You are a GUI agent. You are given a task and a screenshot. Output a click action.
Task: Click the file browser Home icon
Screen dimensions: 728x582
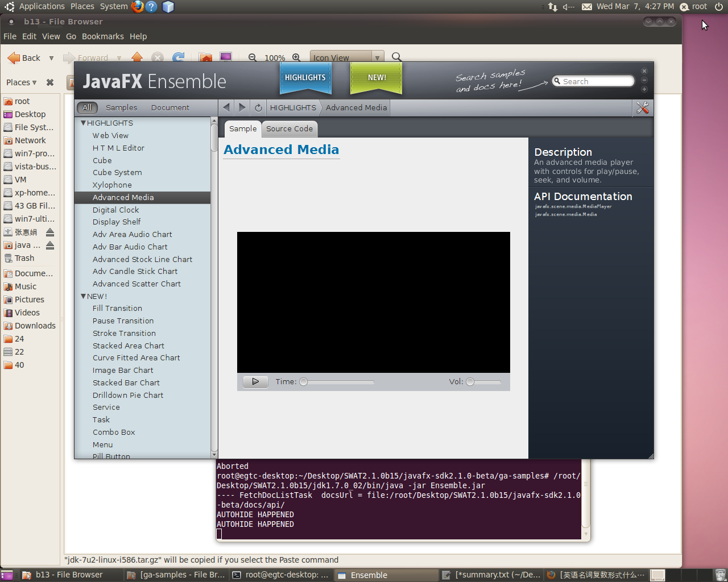coord(137,57)
